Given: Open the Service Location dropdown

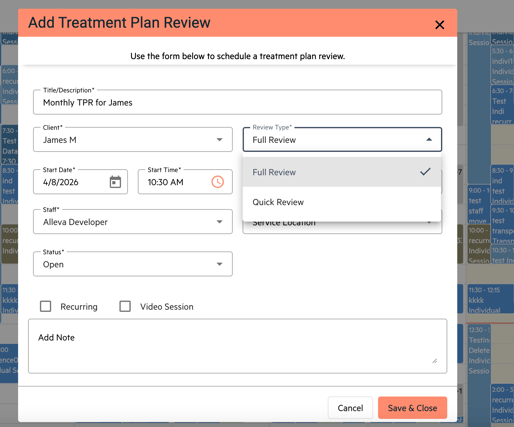Looking at the screenshot, I should [342, 226].
